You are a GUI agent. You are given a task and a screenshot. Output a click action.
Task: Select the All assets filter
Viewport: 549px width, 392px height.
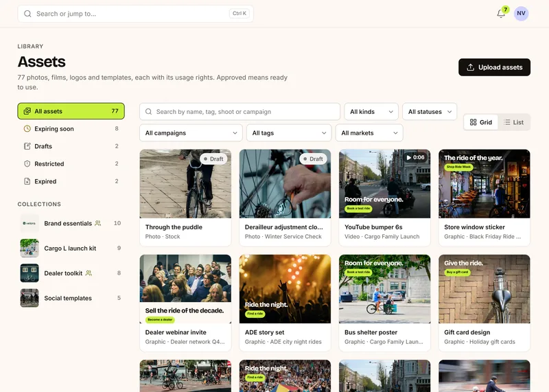pyautogui.click(x=71, y=111)
